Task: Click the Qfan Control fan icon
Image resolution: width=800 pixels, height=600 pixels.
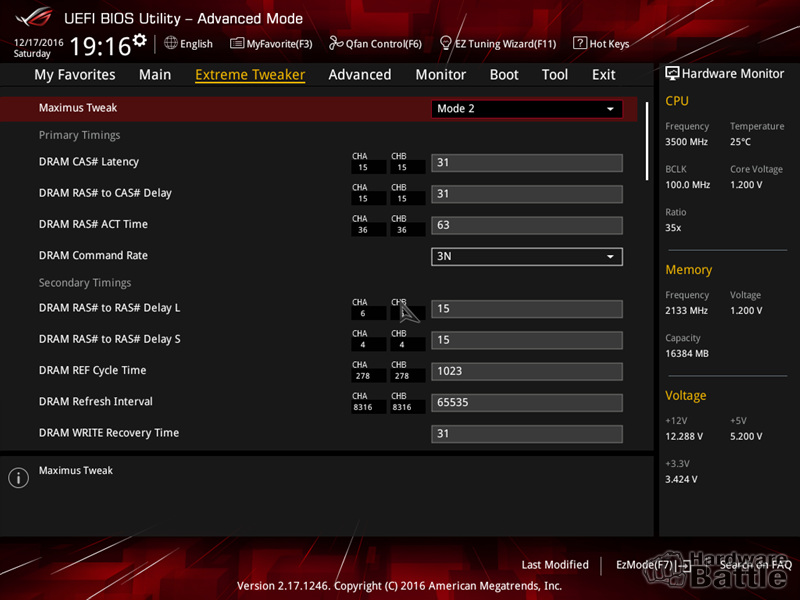Action: 336,43
